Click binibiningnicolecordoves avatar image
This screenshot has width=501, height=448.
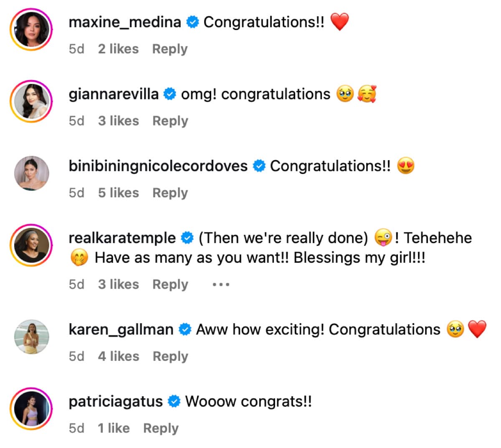31,174
